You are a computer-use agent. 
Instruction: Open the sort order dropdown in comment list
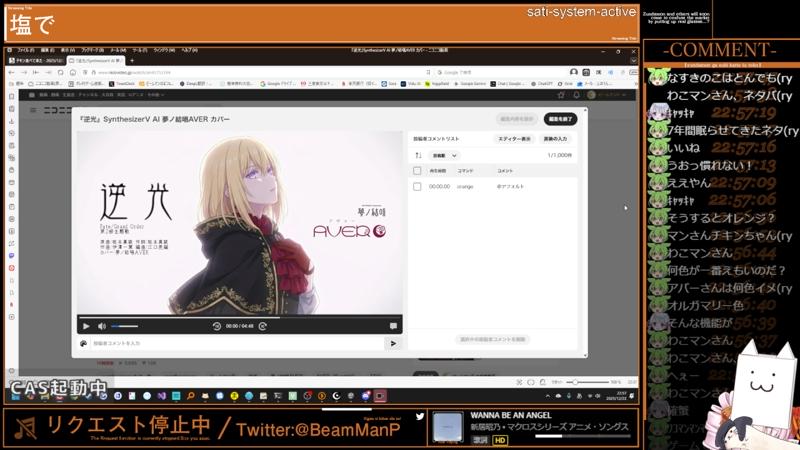[x=445, y=156]
